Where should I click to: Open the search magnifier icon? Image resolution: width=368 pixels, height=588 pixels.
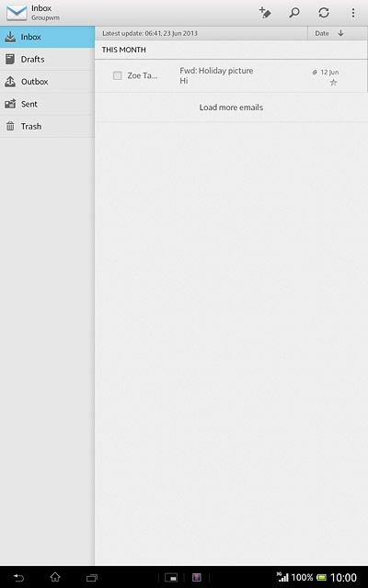[x=294, y=13]
